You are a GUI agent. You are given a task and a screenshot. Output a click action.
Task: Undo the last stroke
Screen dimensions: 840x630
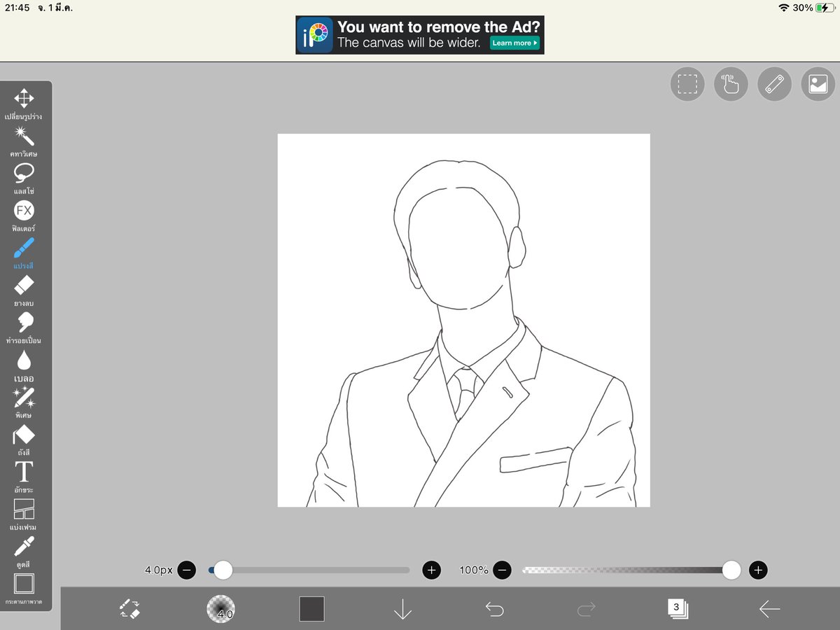[x=494, y=609]
